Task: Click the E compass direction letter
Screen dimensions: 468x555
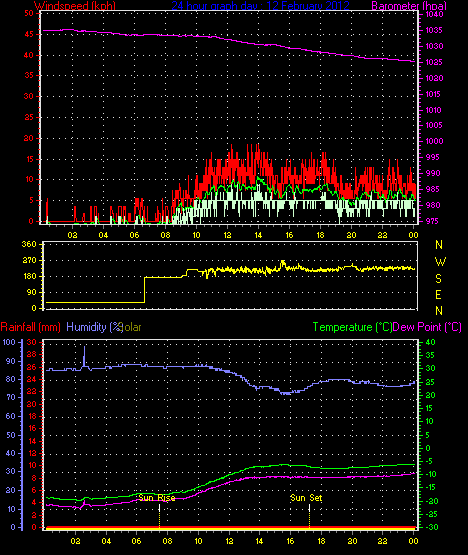Action: coord(438,294)
